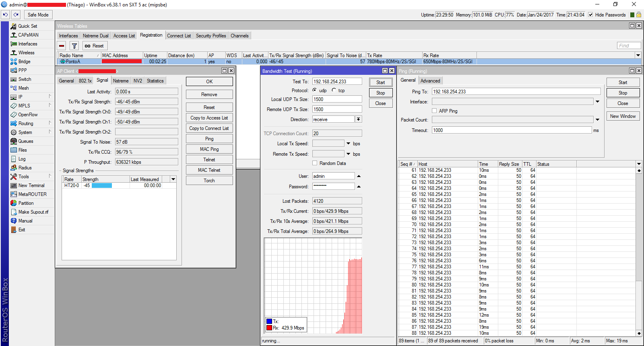Viewport: 644px width, 346px height.
Task: Click the Torch button
Action: tap(209, 181)
